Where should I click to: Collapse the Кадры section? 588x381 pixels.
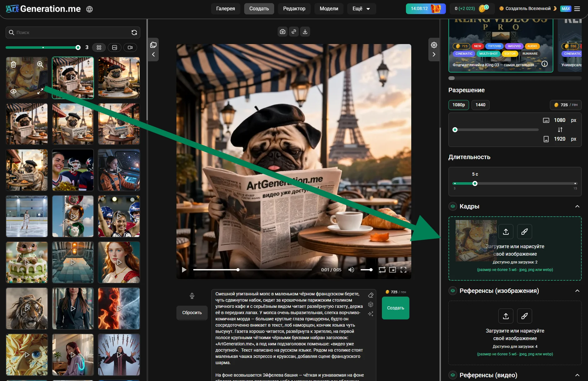point(577,206)
